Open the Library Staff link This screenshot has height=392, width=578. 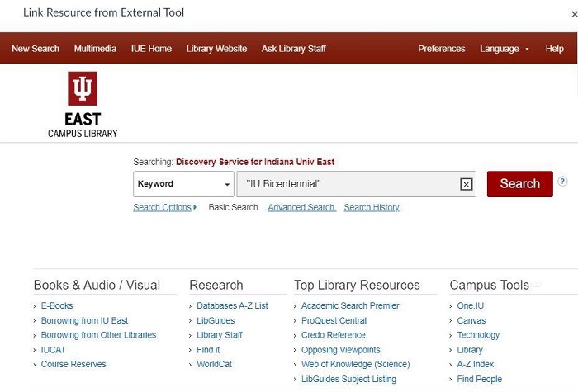point(220,335)
